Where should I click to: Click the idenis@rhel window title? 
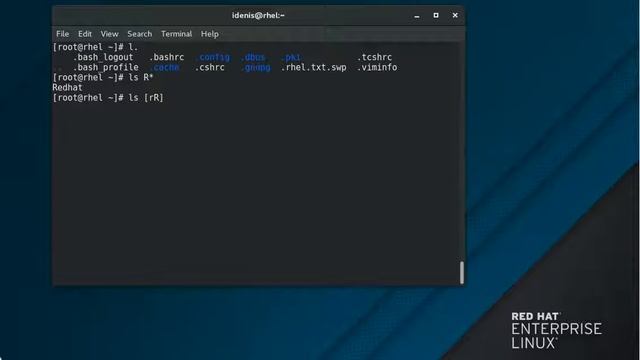click(x=258, y=16)
